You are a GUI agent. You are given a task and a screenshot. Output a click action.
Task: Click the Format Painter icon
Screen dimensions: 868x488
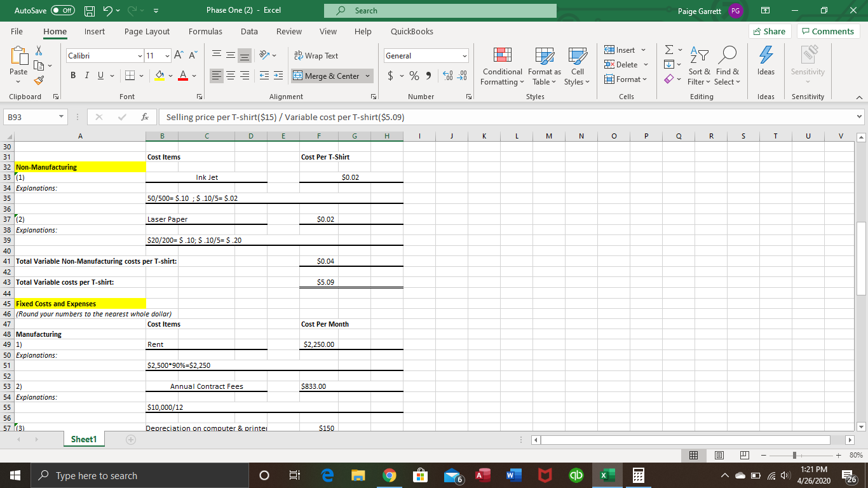[38, 81]
